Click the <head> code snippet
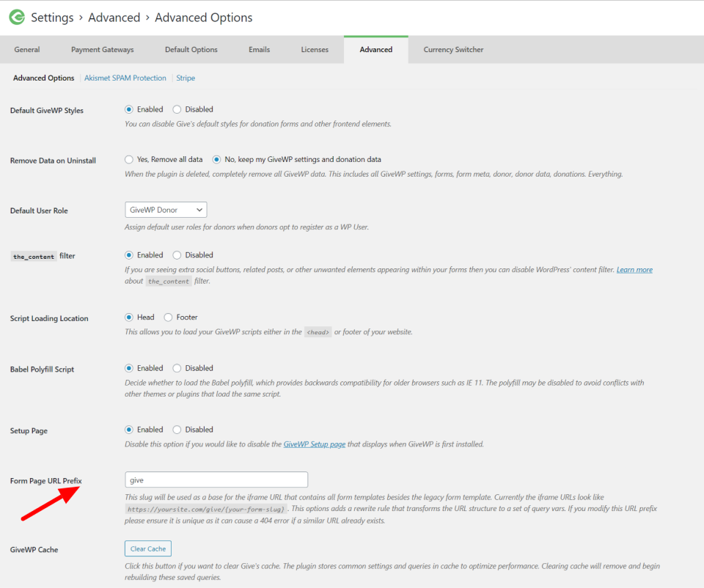This screenshot has height=588, width=704. (x=318, y=332)
